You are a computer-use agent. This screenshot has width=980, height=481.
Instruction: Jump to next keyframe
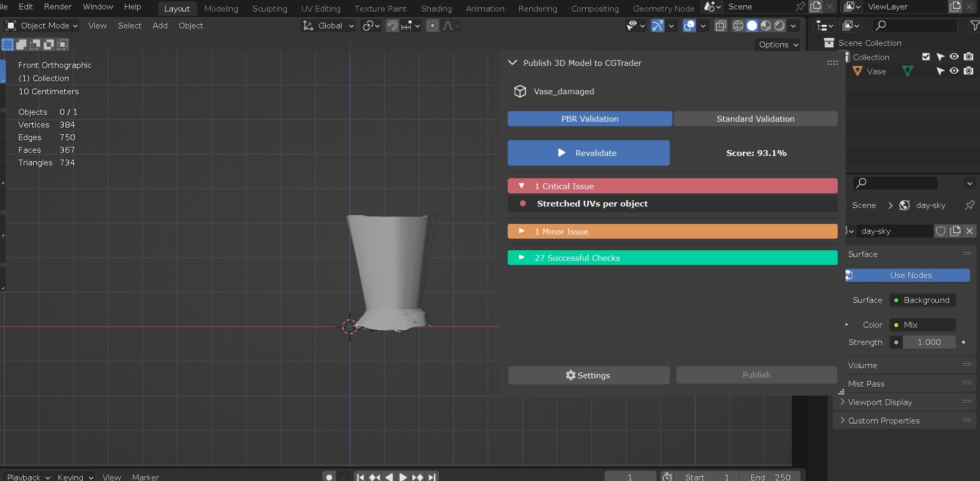click(418, 477)
